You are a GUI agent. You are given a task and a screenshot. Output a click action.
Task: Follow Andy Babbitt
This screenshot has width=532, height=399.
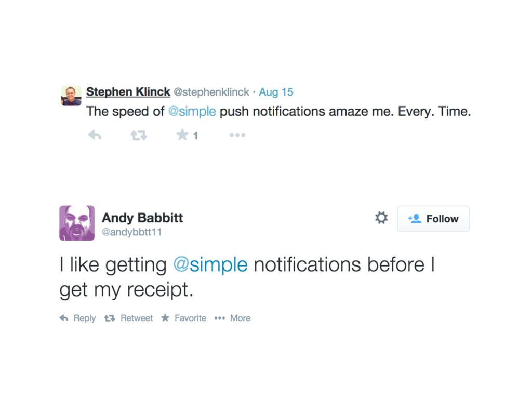[x=433, y=219]
